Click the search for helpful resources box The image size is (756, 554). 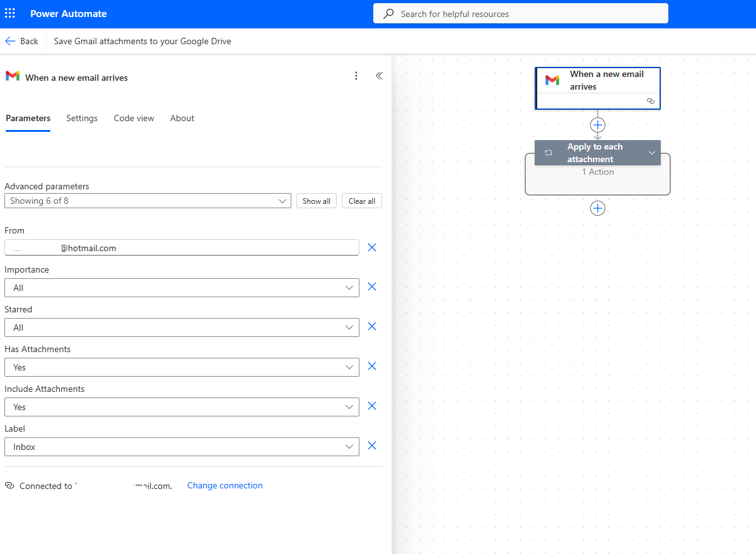pyautogui.click(x=520, y=14)
